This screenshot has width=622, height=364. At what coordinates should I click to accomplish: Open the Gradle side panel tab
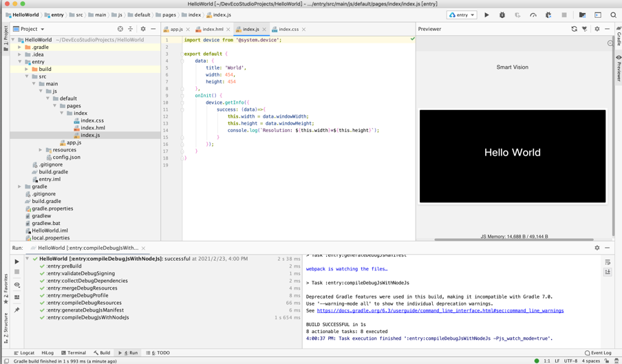[x=619, y=36]
